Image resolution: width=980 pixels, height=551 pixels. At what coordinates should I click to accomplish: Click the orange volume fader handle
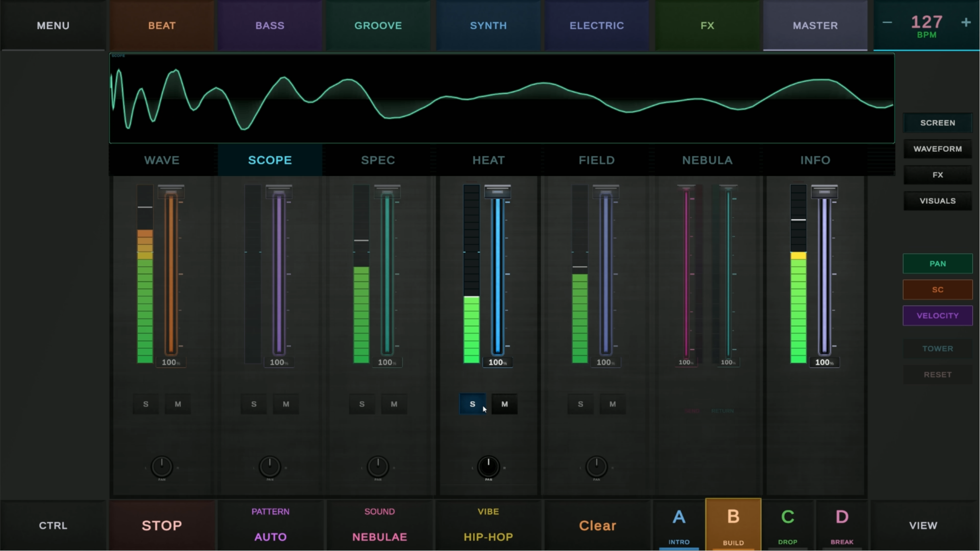(x=171, y=191)
